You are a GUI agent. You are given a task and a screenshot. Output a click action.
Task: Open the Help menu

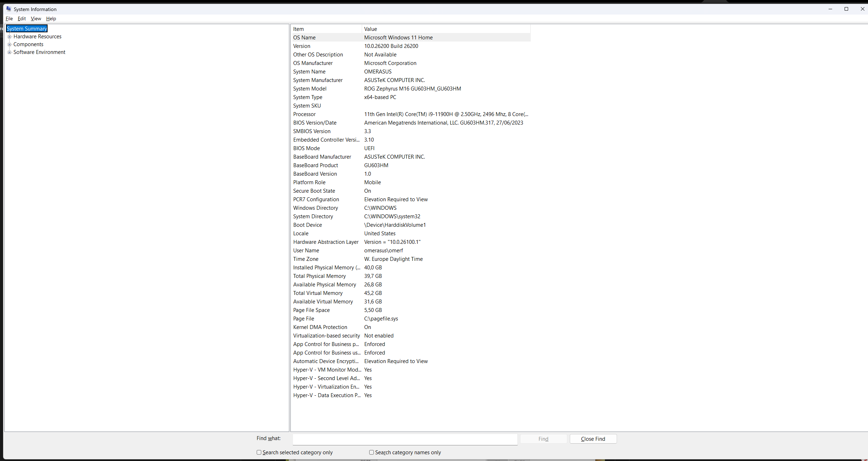point(51,18)
